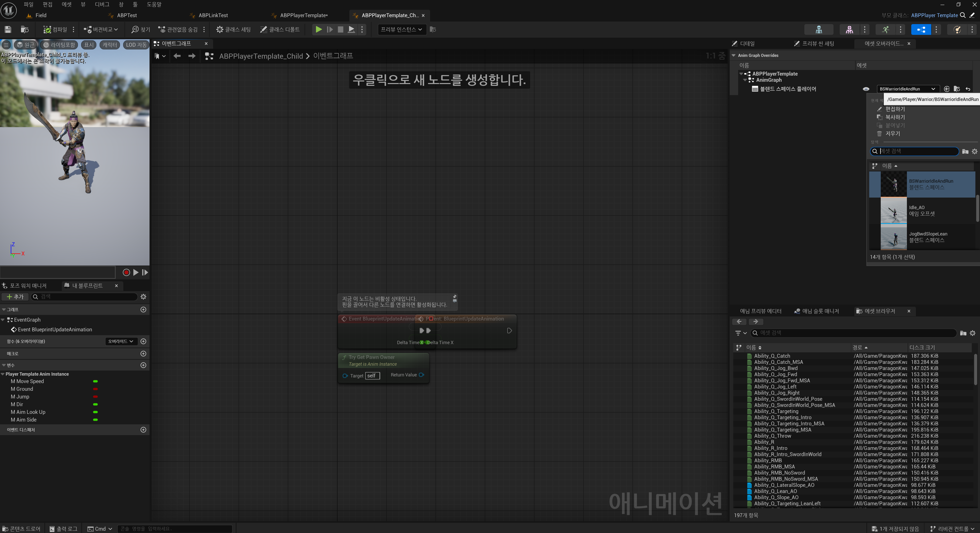Open Class Settings (클래스 세팅)
The width and height of the screenshot is (980, 533).
coord(234,29)
